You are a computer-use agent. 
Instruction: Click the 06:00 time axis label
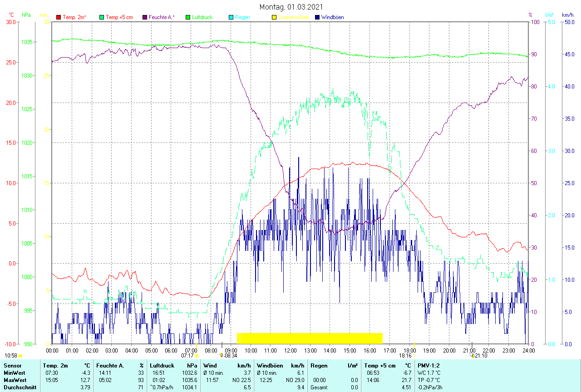click(171, 350)
